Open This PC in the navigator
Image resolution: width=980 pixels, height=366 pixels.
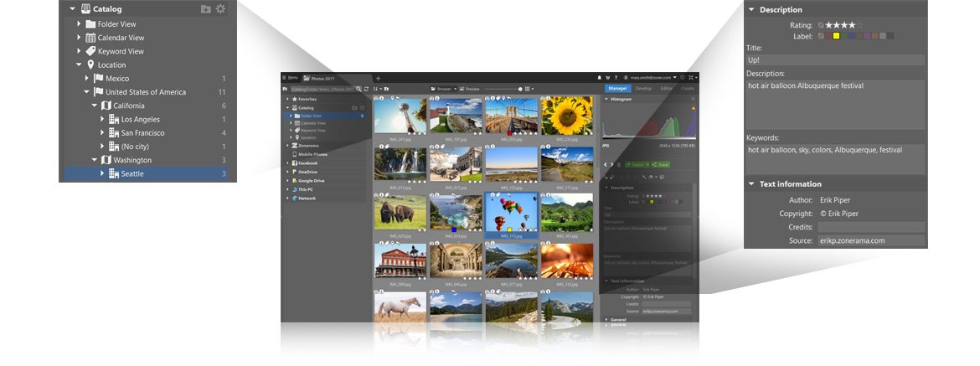pyautogui.click(x=305, y=189)
